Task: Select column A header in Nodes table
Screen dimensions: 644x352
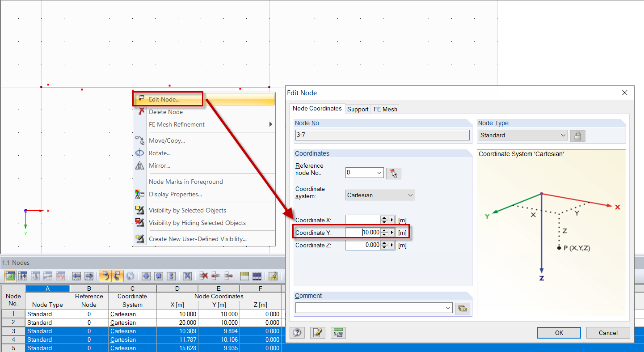Action: click(x=47, y=289)
